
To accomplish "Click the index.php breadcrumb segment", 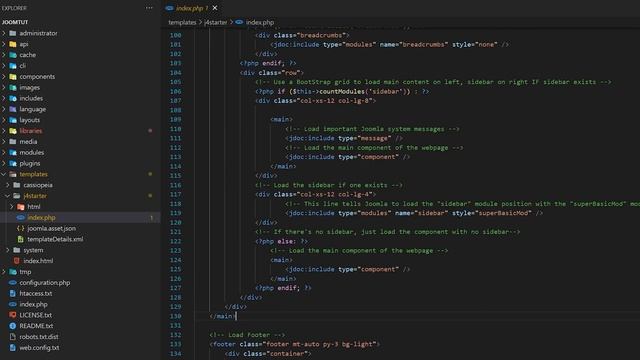I will click(x=260, y=22).
